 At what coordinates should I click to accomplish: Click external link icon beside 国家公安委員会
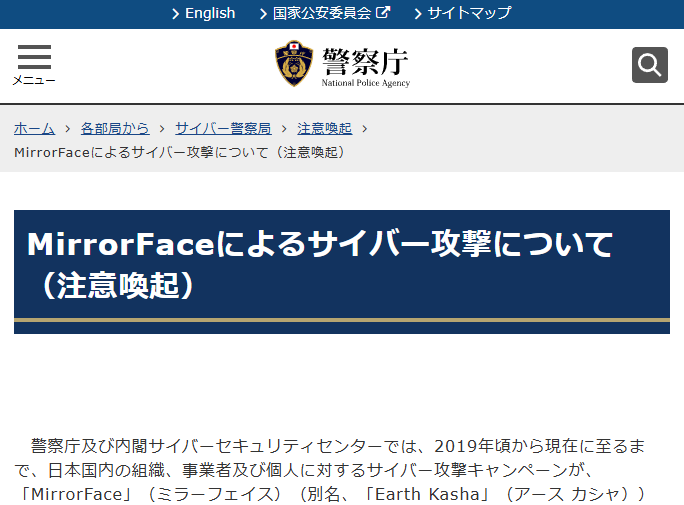pos(383,13)
